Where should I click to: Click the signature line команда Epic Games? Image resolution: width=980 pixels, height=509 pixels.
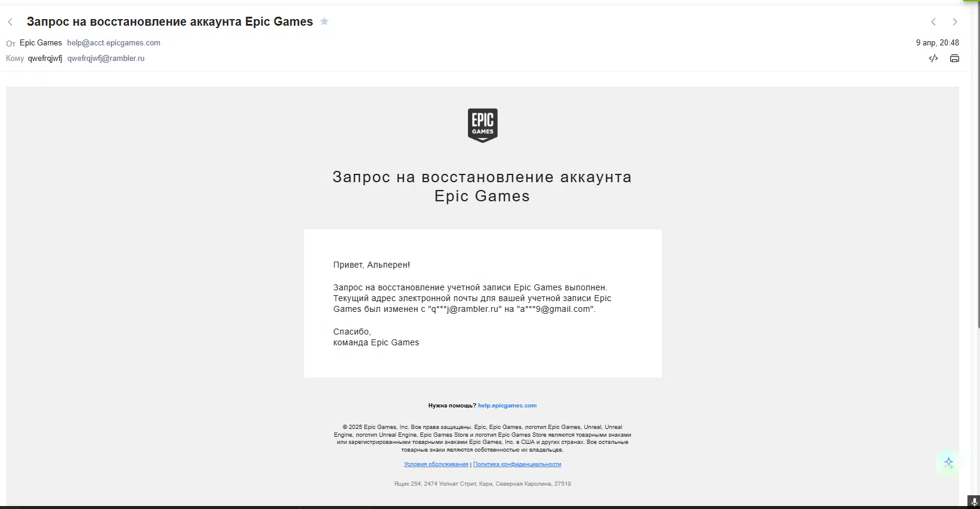[376, 342]
